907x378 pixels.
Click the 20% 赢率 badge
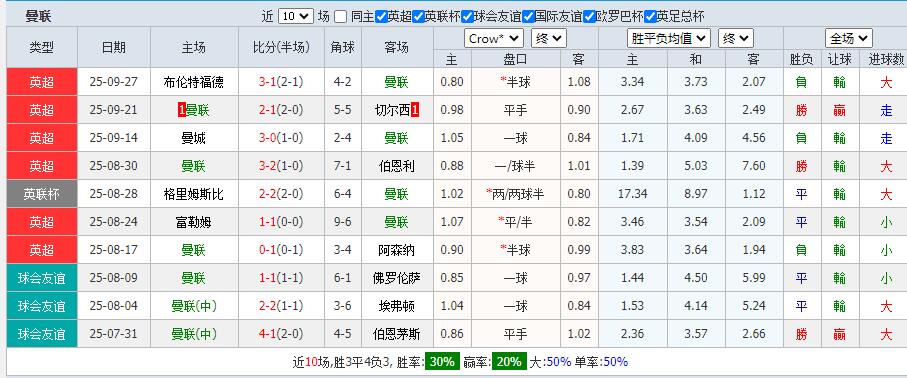point(510,362)
